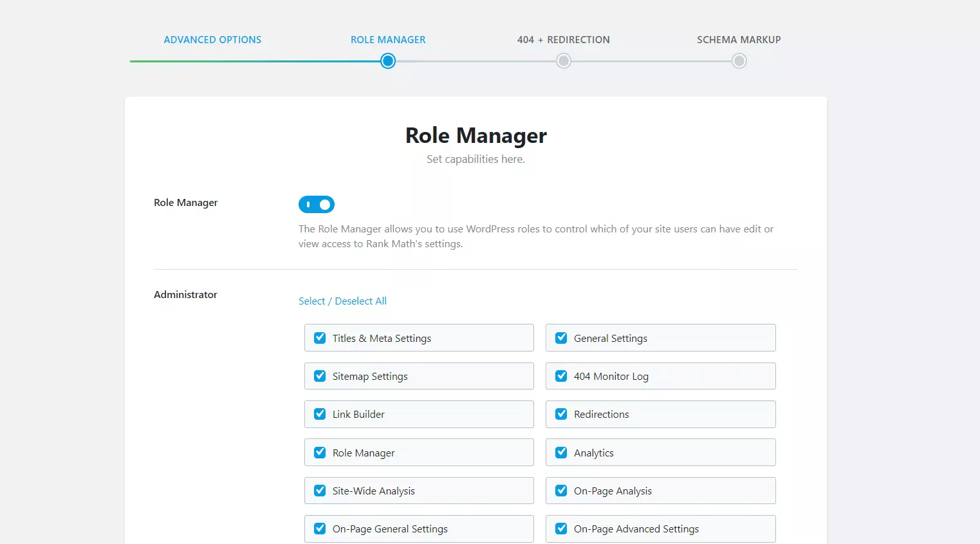Toggle Analytics checkbox
This screenshot has height=544, width=980.
pyautogui.click(x=561, y=453)
